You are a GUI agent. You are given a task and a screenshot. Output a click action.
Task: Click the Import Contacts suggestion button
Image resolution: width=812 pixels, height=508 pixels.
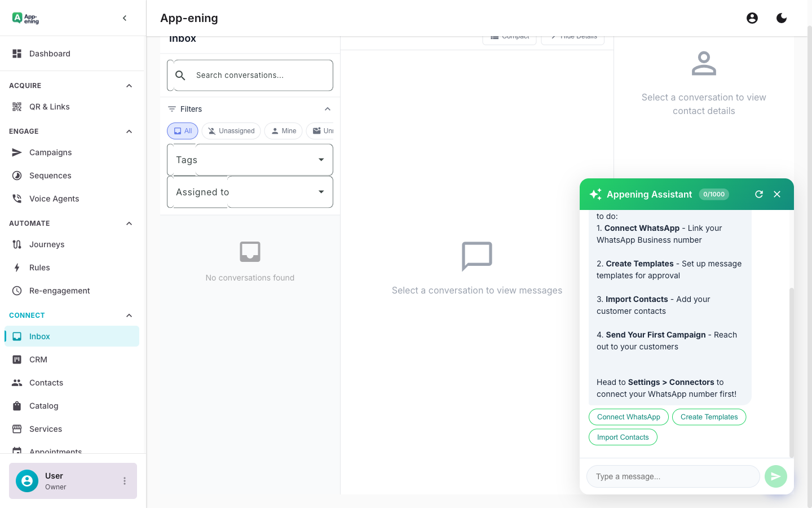pos(623,437)
